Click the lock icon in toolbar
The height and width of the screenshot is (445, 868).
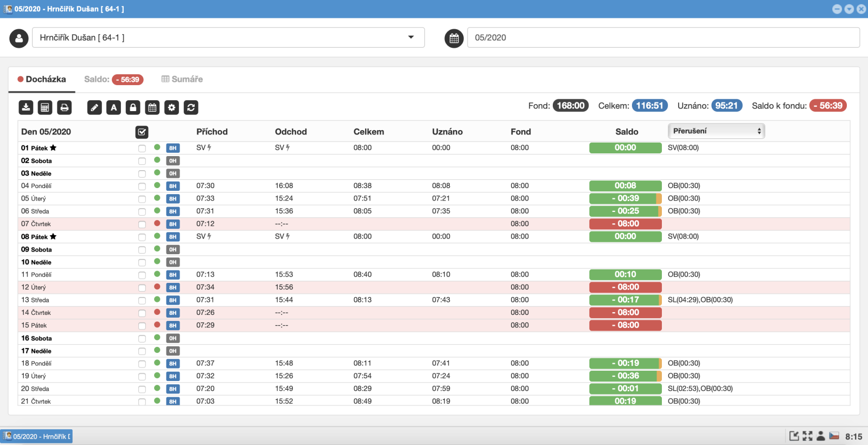[x=133, y=107]
